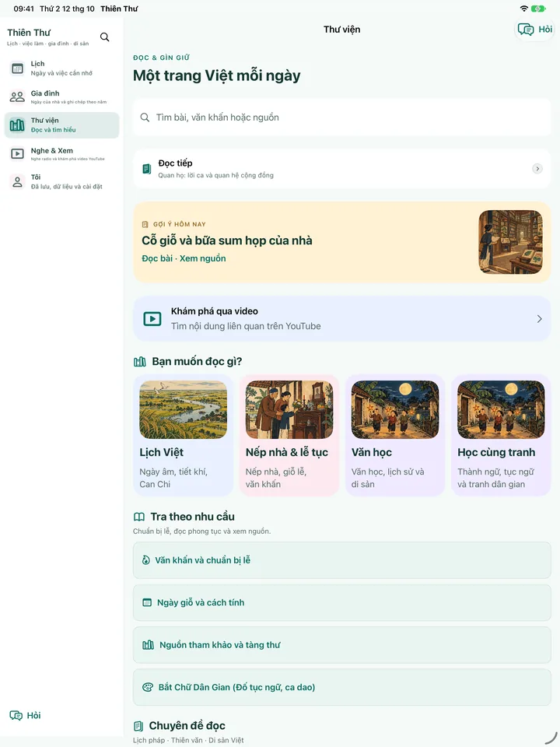Focus the Tìm bài, văn khấn search field
Image resolution: width=560 pixels, height=747 pixels.
click(342, 117)
